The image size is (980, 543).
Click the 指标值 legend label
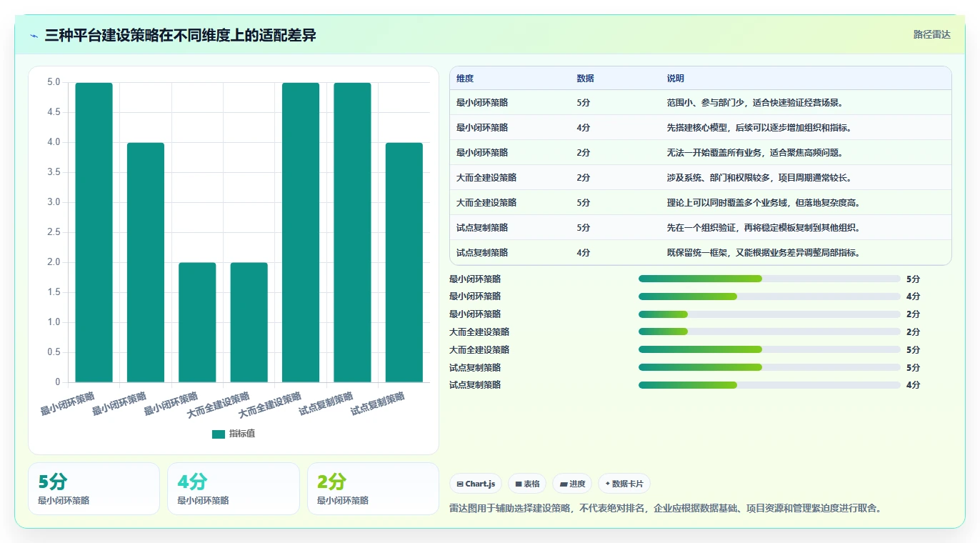242,434
